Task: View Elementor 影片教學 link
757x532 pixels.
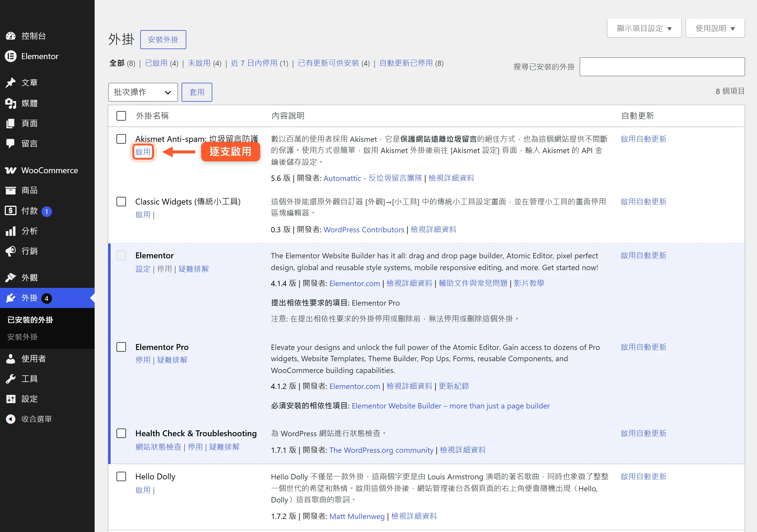Action: 529,283
